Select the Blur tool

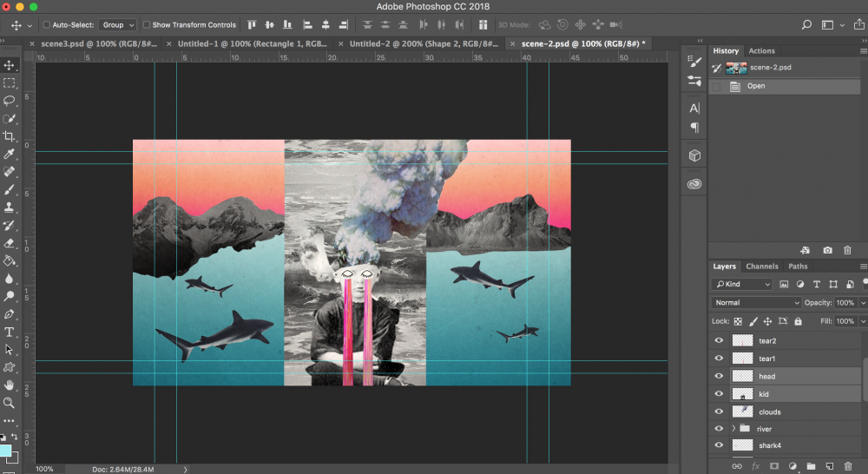(x=9, y=279)
